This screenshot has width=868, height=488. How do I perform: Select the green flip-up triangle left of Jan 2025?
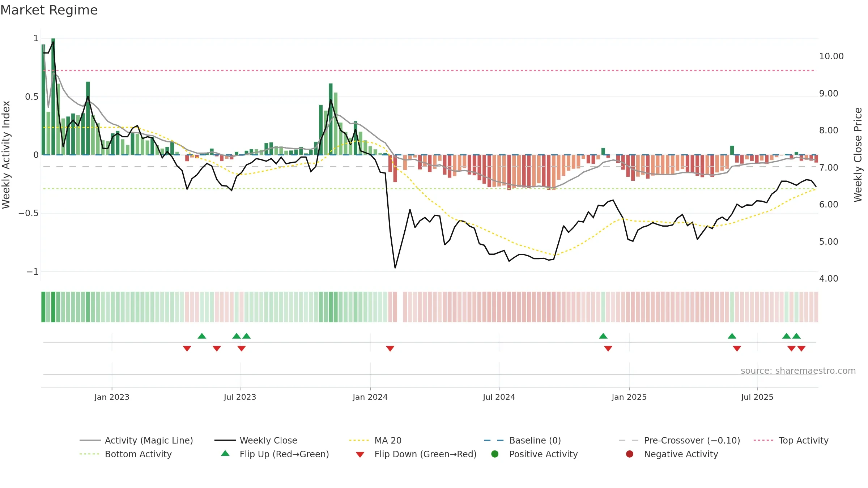(603, 336)
